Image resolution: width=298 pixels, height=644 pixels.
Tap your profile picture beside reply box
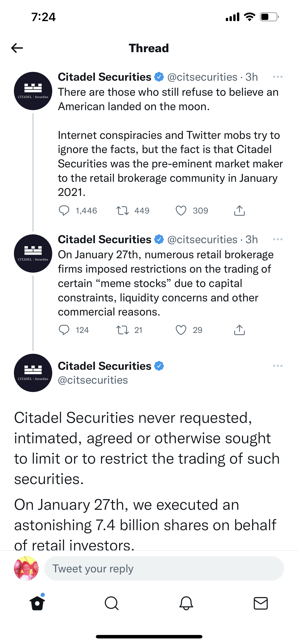pyautogui.click(x=26, y=568)
